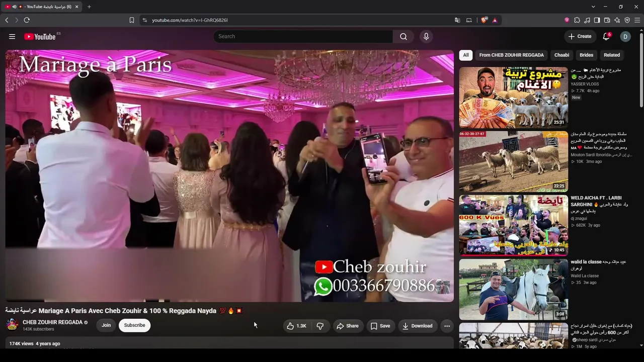
Task: Like the video with thumbs up
Action: pos(296,326)
